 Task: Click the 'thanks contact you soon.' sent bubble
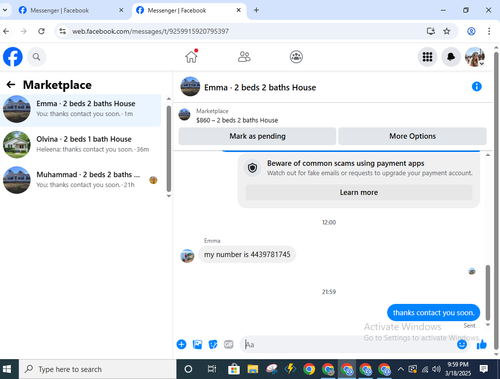pyautogui.click(x=433, y=313)
